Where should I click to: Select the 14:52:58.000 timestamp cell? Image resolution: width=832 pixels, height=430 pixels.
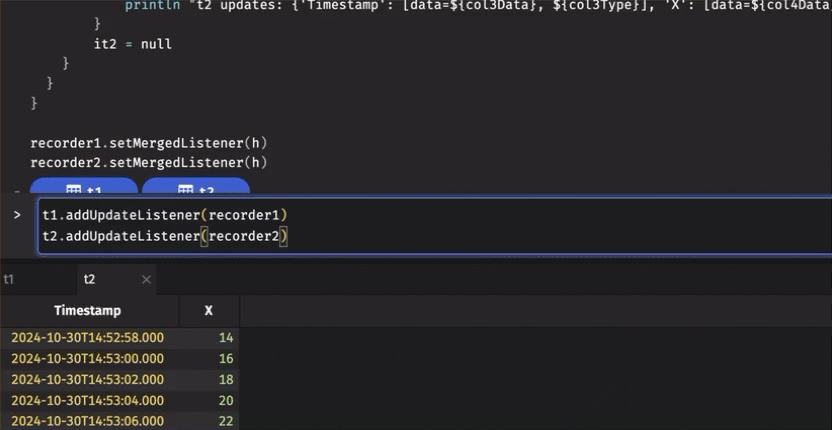coord(88,338)
